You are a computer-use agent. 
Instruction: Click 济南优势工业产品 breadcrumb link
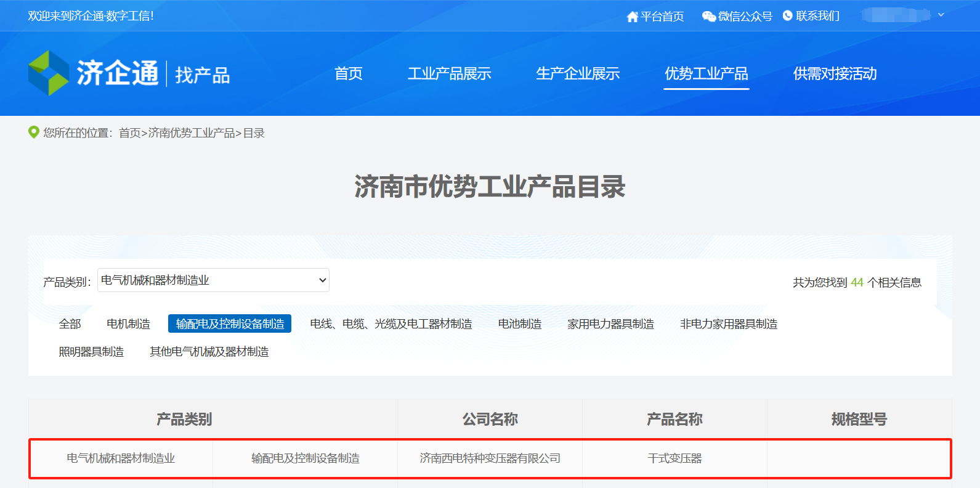pos(192,133)
